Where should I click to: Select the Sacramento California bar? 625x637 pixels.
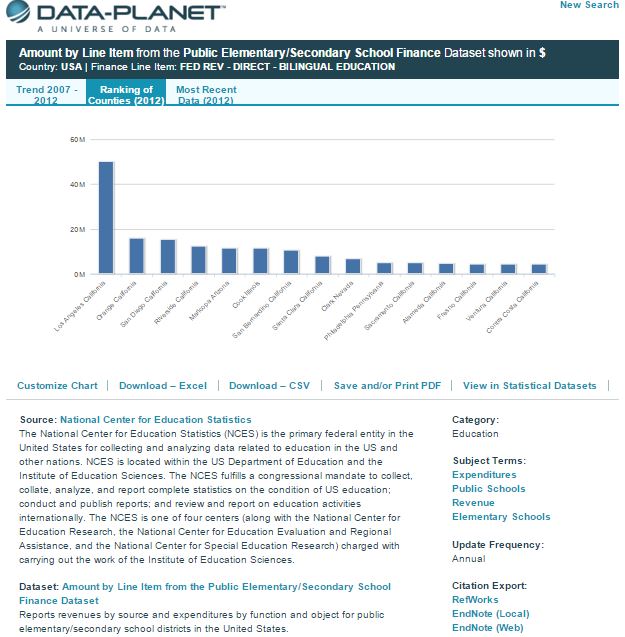[x=415, y=268]
